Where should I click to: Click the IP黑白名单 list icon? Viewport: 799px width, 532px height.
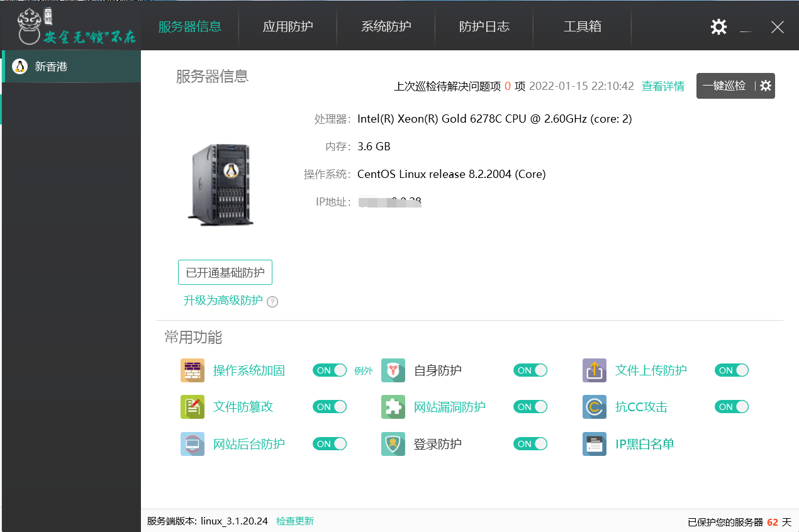(x=595, y=444)
